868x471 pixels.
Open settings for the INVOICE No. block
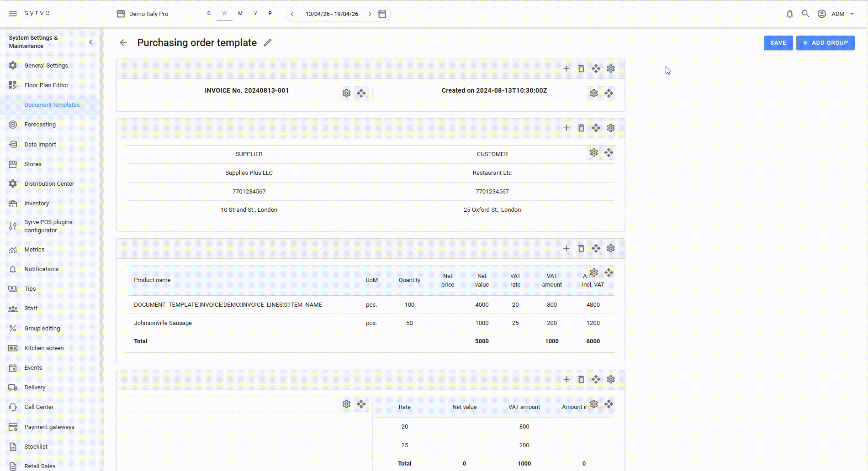coord(346,93)
